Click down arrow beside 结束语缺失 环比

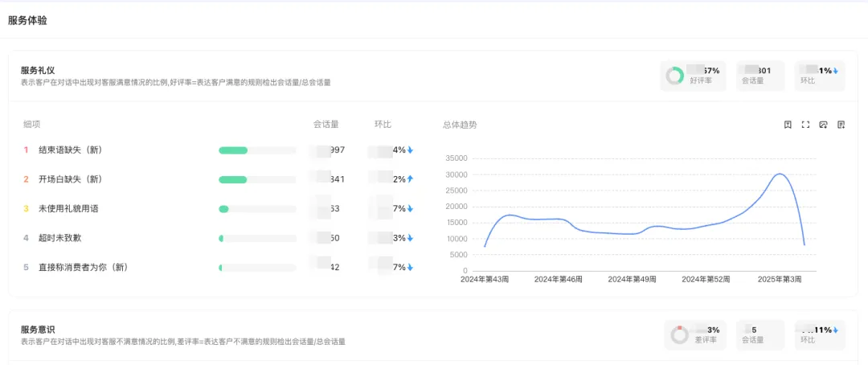(x=410, y=150)
